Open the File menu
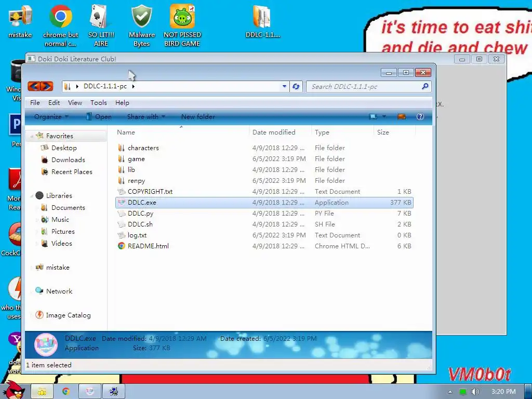The height and width of the screenshot is (399, 532). click(35, 103)
